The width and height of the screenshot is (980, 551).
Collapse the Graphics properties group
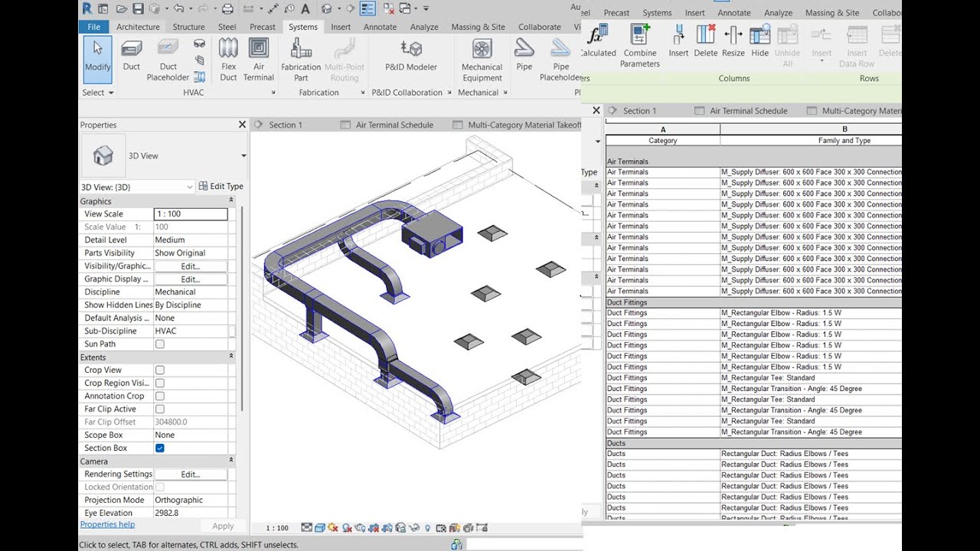tap(231, 201)
